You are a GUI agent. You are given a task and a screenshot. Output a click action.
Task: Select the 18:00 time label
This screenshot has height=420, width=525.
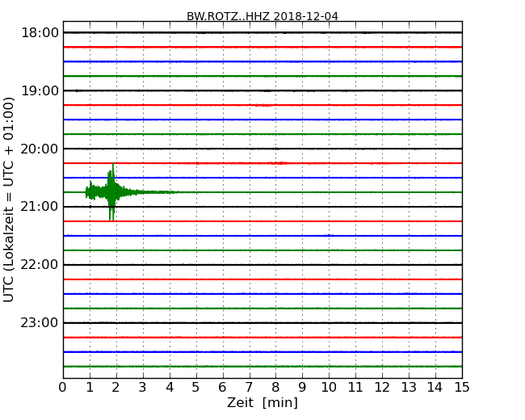40,33
